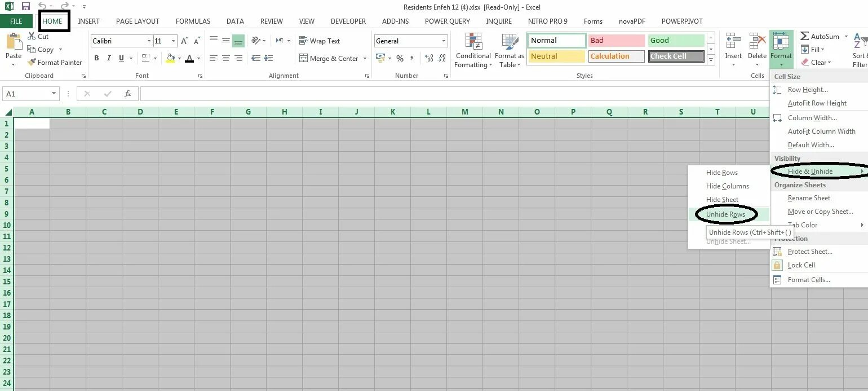Apply the Good cell style
Image resolution: width=868 pixels, height=391 pixels.
click(676, 41)
